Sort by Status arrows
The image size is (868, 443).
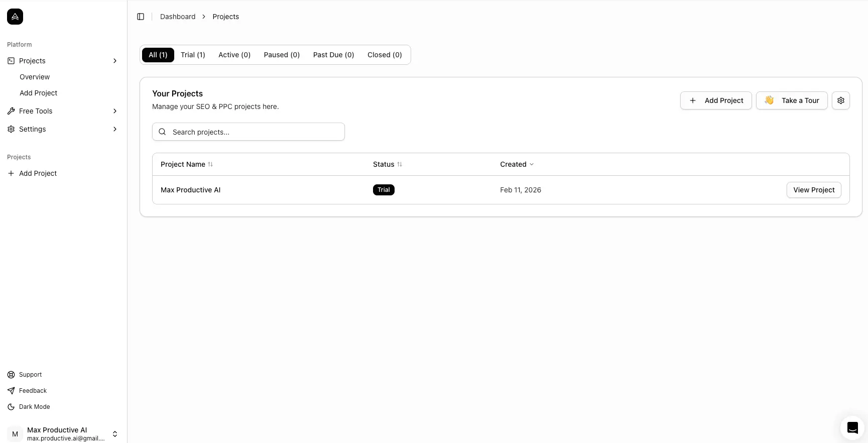(x=400, y=164)
